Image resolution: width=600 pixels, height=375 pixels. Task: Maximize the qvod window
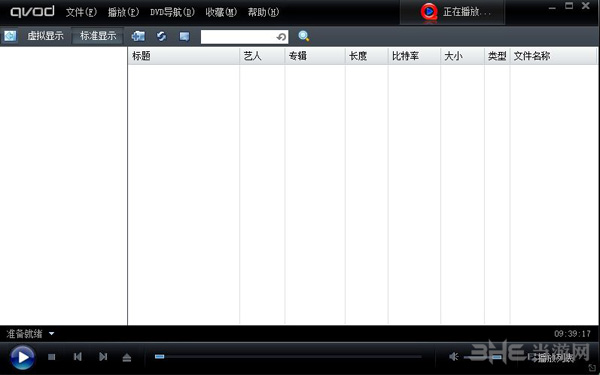569,6
